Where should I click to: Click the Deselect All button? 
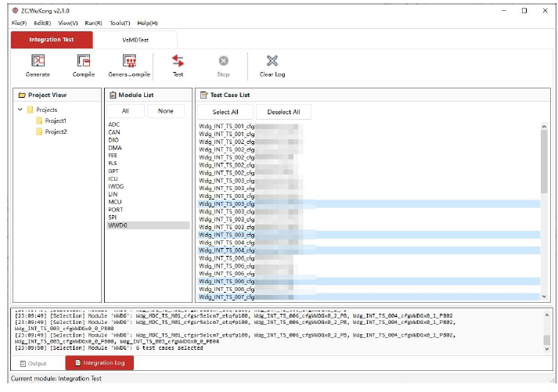[x=283, y=112]
